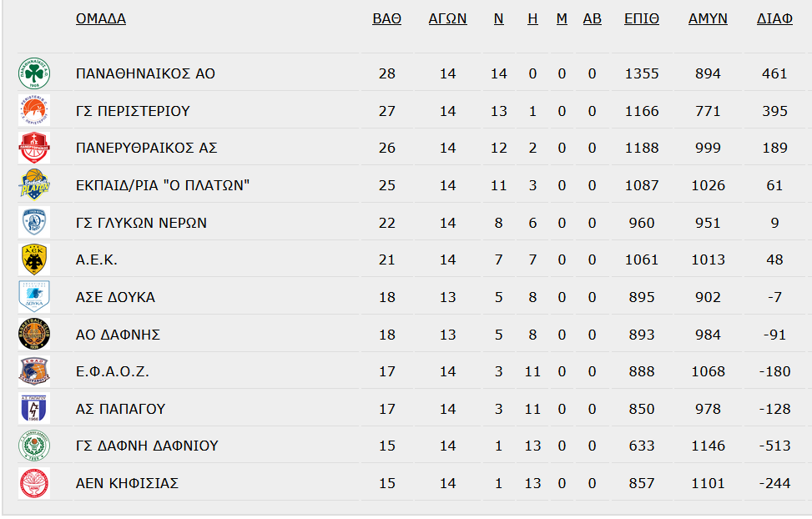The image size is (812, 519).
Task: Sort by ΑΓΩΝ games played header
Action: point(447,18)
